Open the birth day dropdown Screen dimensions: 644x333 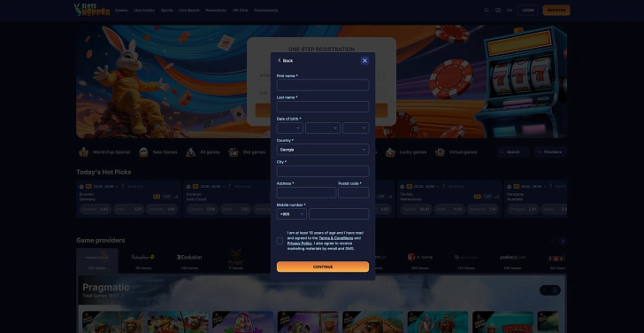290,128
